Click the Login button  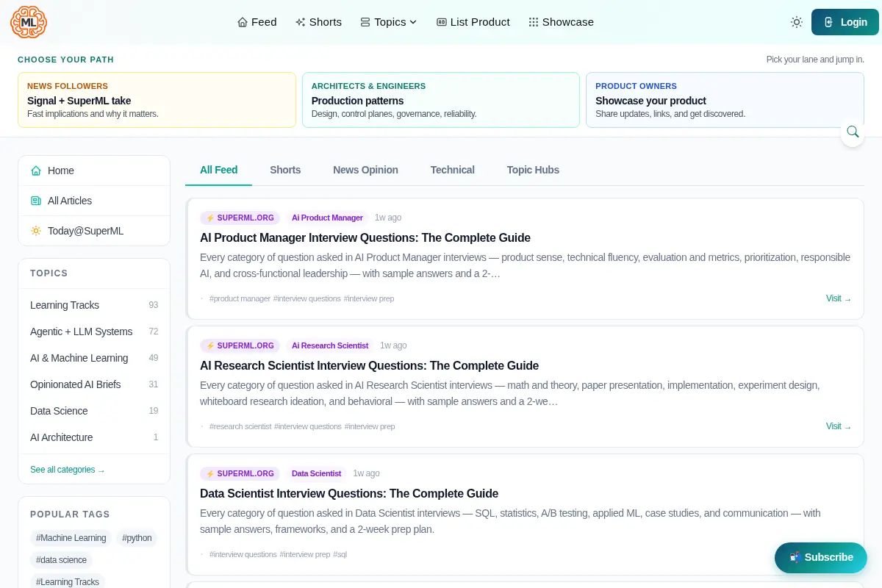click(x=845, y=22)
